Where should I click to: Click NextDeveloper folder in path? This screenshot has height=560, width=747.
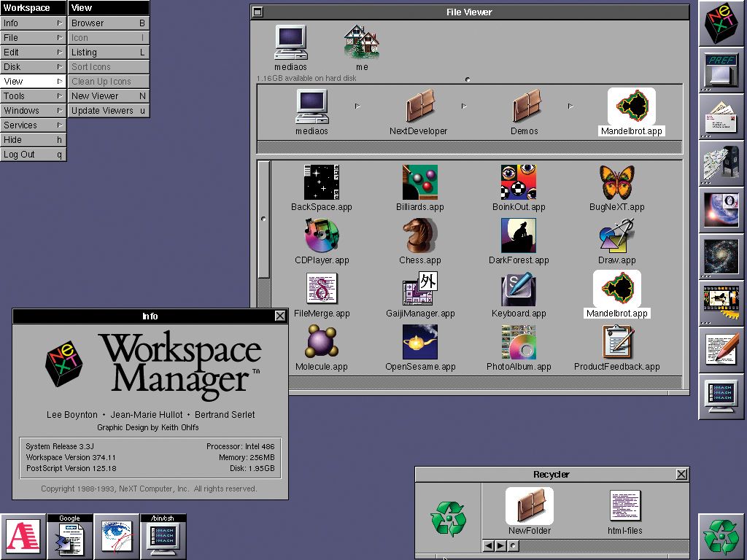point(419,106)
